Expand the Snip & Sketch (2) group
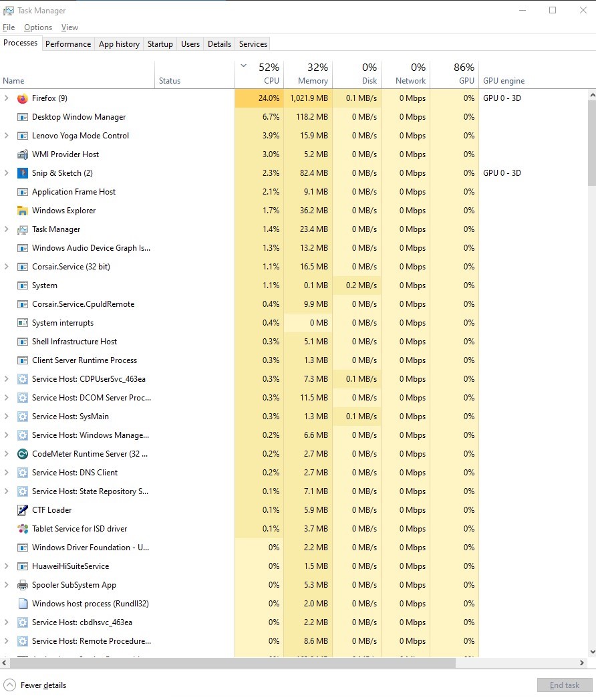 coord(6,173)
